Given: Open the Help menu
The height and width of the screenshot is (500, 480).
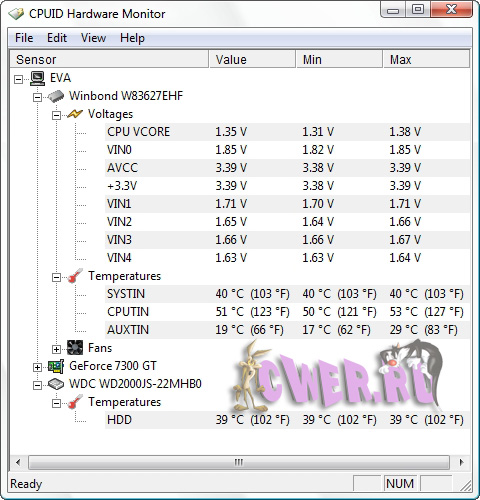Looking at the screenshot, I should 132,38.
